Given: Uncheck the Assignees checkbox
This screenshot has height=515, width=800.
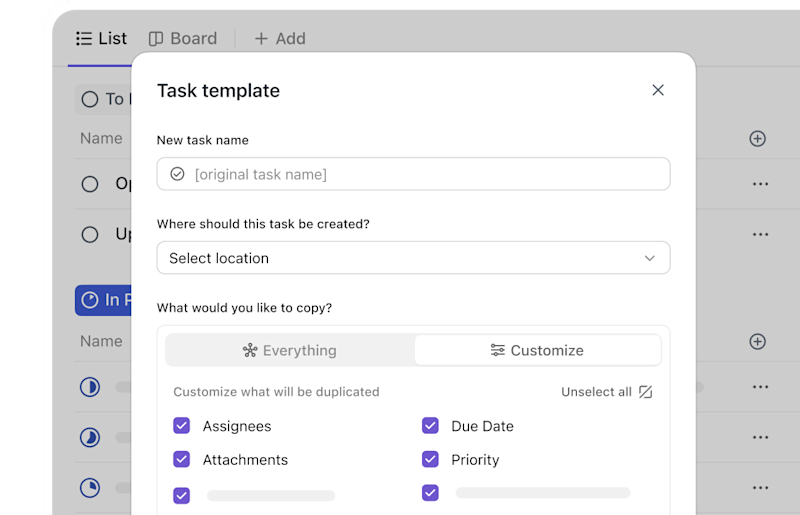Looking at the screenshot, I should (182, 426).
